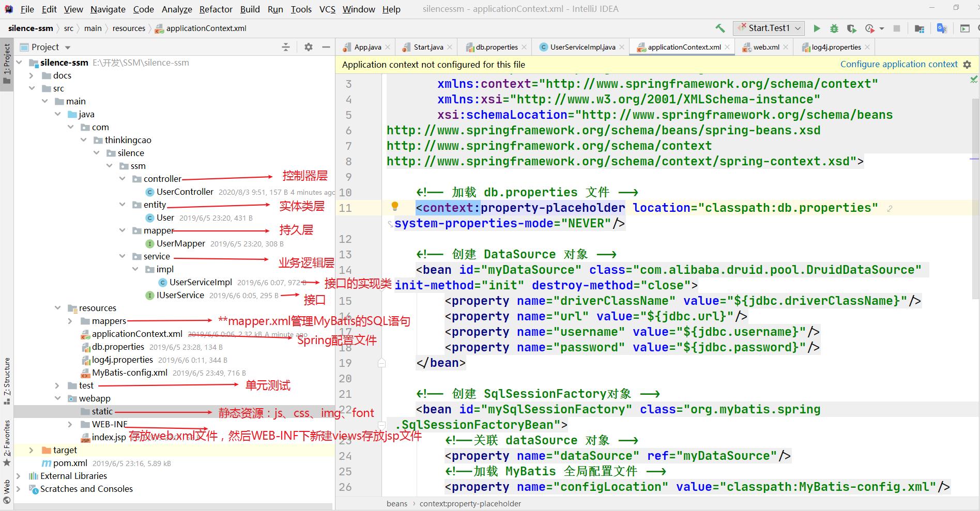Collapse the src folder
Screen dimensions: 980x511
[x=32, y=88]
